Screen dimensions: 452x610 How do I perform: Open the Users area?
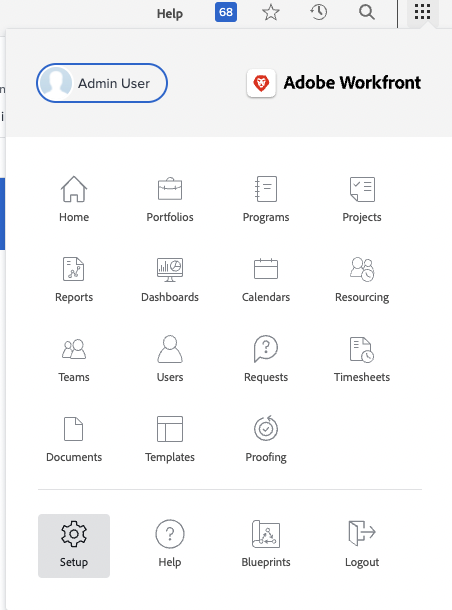pyautogui.click(x=170, y=359)
